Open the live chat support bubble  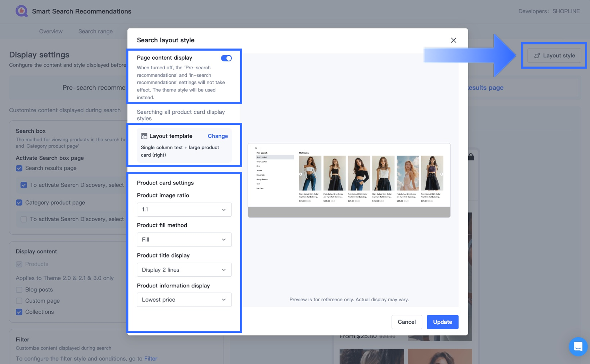click(578, 346)
